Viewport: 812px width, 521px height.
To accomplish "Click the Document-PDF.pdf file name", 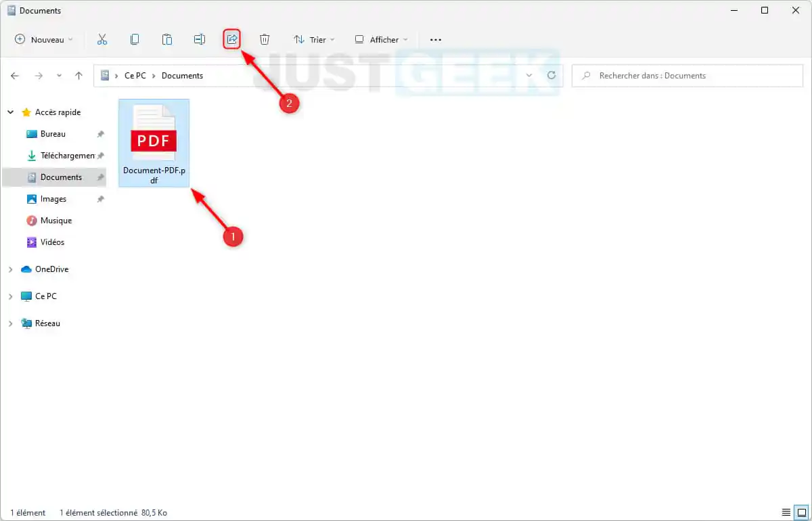I will pyautogui.click(x=154, y=175).
